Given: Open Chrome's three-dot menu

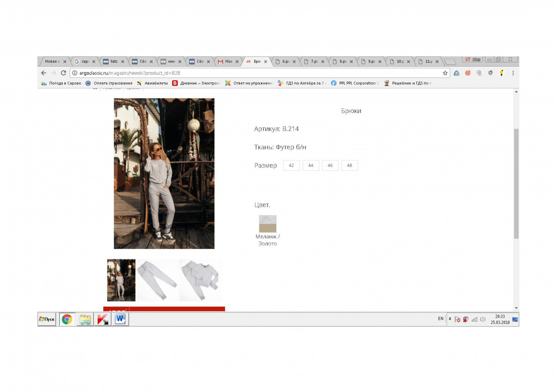Looking at the screenshot, I should (513, 73).
